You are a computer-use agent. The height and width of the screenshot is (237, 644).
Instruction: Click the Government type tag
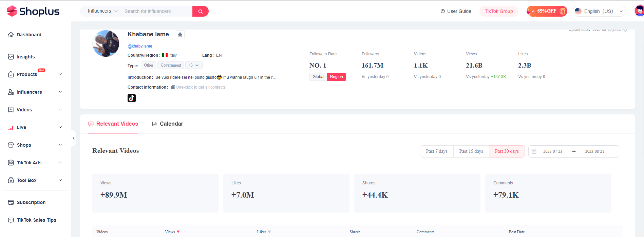[171, 65]
